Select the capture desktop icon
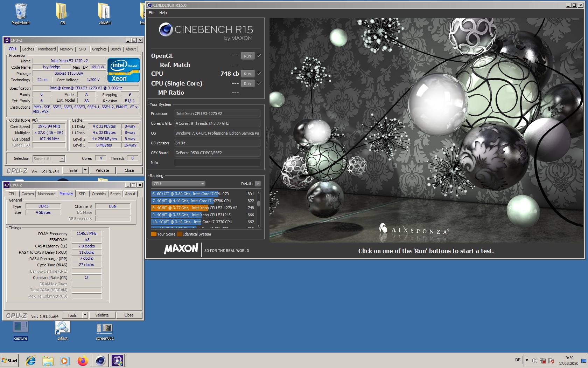588x368 pixels. coord(21,331)
